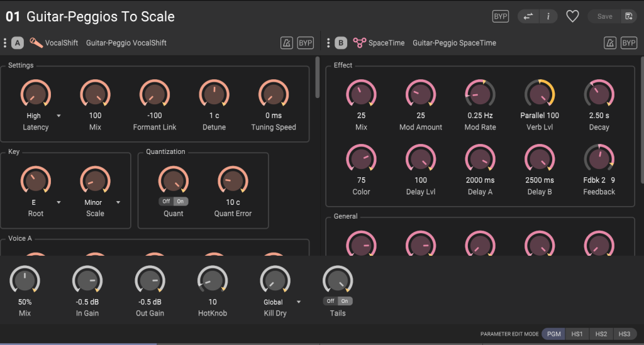Open the VocalShift algorithm name

[x=61, y=43]
